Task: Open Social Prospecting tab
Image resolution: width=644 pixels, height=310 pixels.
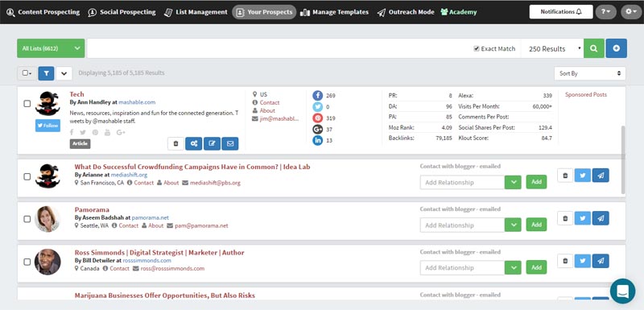Action: pyautogui.click(x=122, y=12)
